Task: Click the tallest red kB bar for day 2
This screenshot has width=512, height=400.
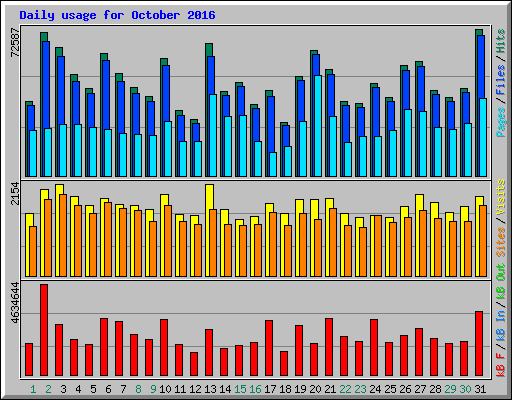Action: (44, 330)
